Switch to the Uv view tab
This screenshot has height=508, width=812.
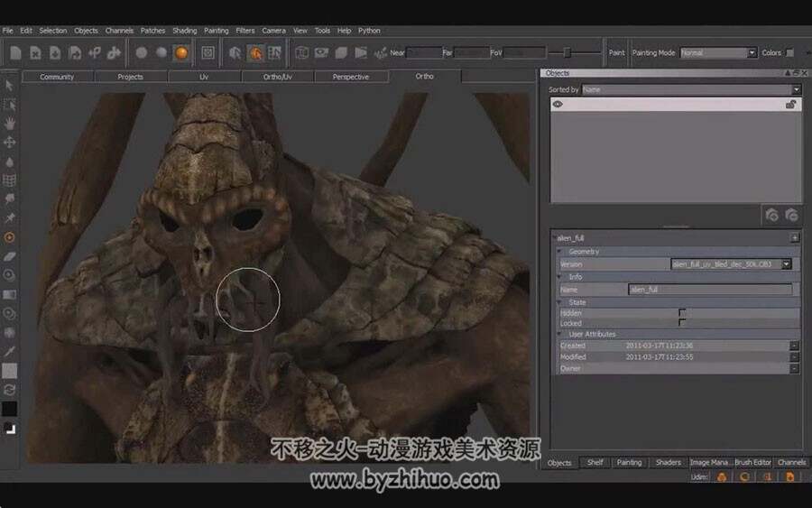click(x=204, y=77)
